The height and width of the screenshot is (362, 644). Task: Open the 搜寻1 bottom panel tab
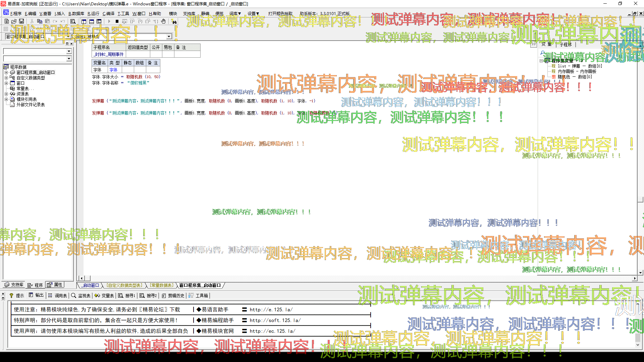127,295
